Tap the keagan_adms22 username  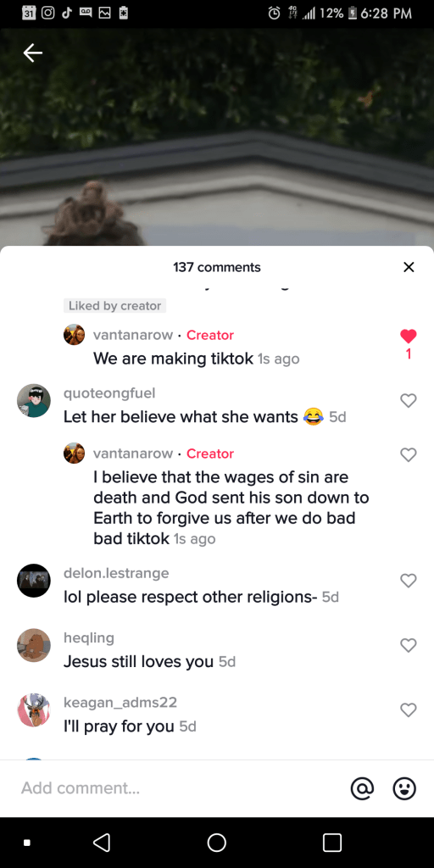(120, 703)
